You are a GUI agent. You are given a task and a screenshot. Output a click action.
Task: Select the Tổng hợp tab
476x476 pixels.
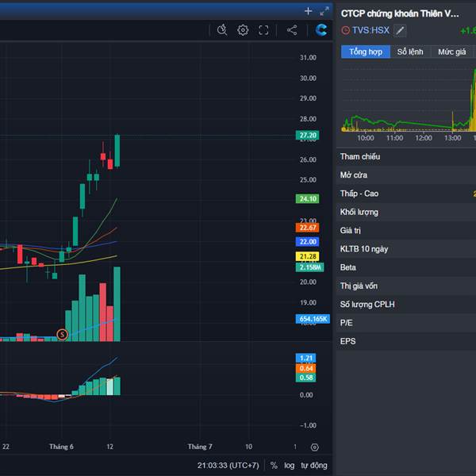point(366,52)
